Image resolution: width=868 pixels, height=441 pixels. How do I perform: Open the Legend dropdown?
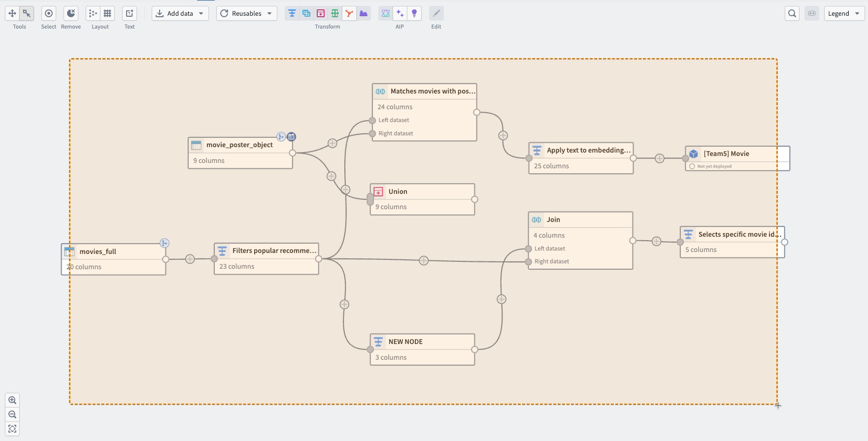coord(844,13)
